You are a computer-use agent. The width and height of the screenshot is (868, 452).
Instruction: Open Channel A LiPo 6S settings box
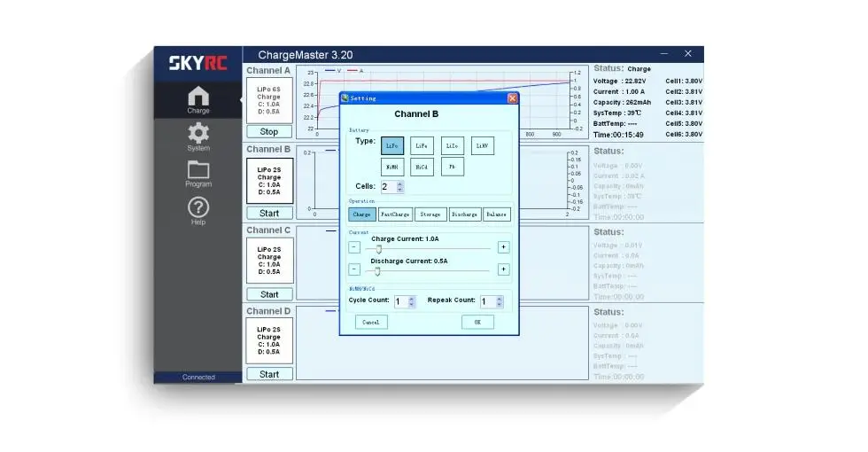click(x=269, y=100)
